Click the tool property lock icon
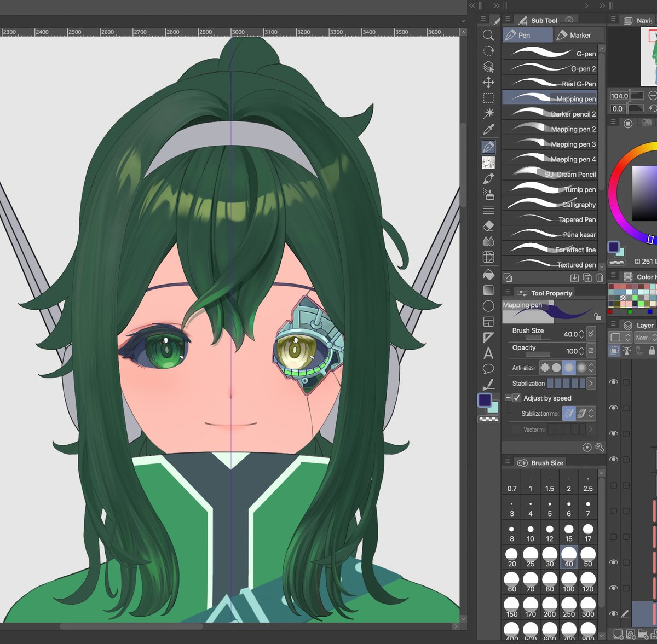Image resolution: width=657 pixels, height=644 pixels. [x=597, y=317]
